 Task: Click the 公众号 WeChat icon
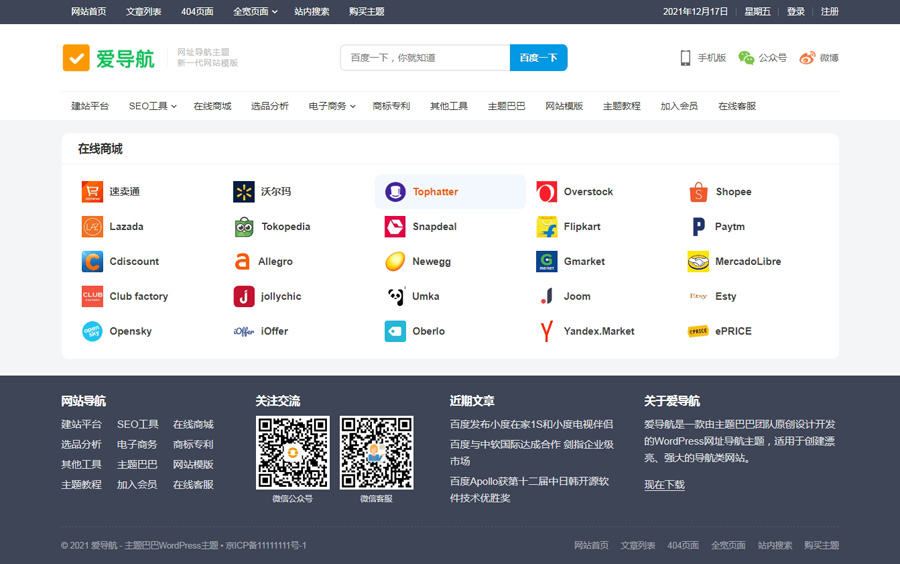[746, 58]
